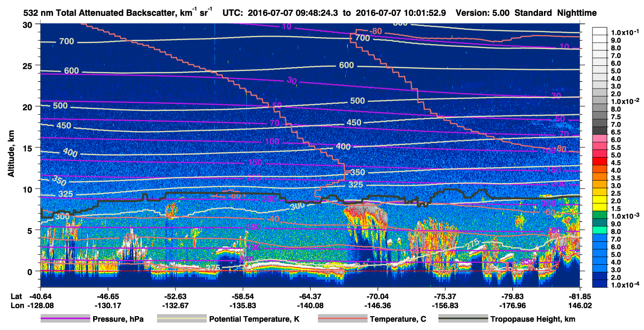Screen dimensions: 644x330
Task: Click the magenta Pressure legend line sample
Action: pyautogui.click(x=65, y=319)
